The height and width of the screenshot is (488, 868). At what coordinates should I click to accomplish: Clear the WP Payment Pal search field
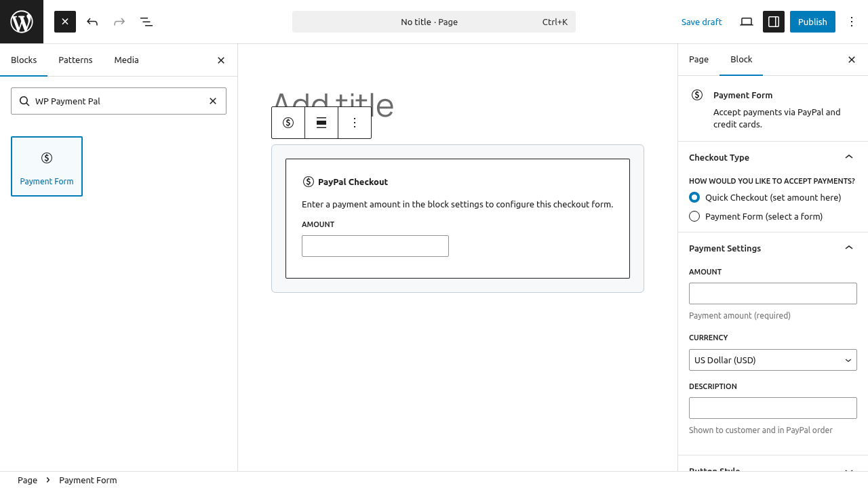[213, 100]
